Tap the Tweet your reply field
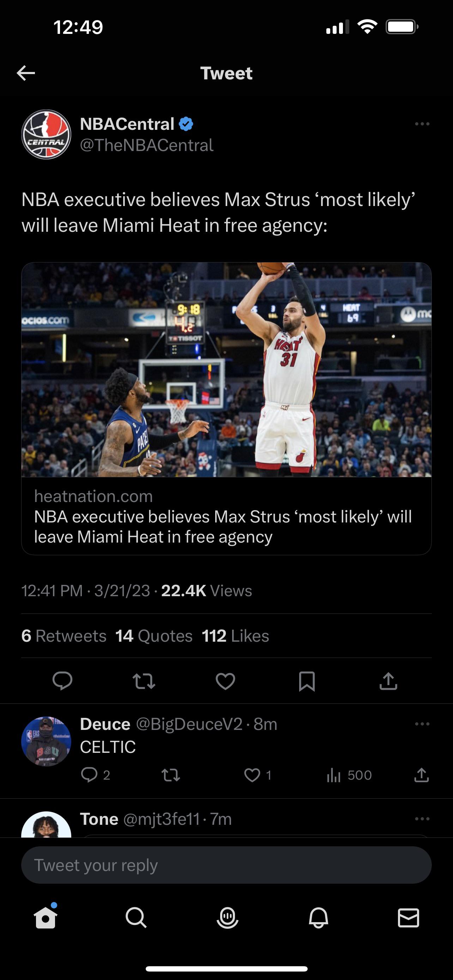This screenshot has width=453, height=980. point(226,865)
